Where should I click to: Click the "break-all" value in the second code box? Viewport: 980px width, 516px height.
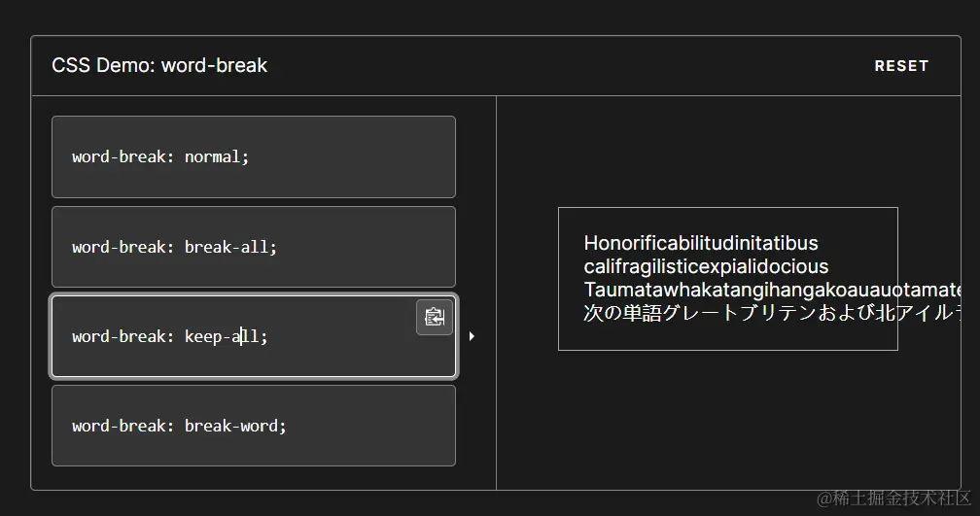[x=227, y=247]
